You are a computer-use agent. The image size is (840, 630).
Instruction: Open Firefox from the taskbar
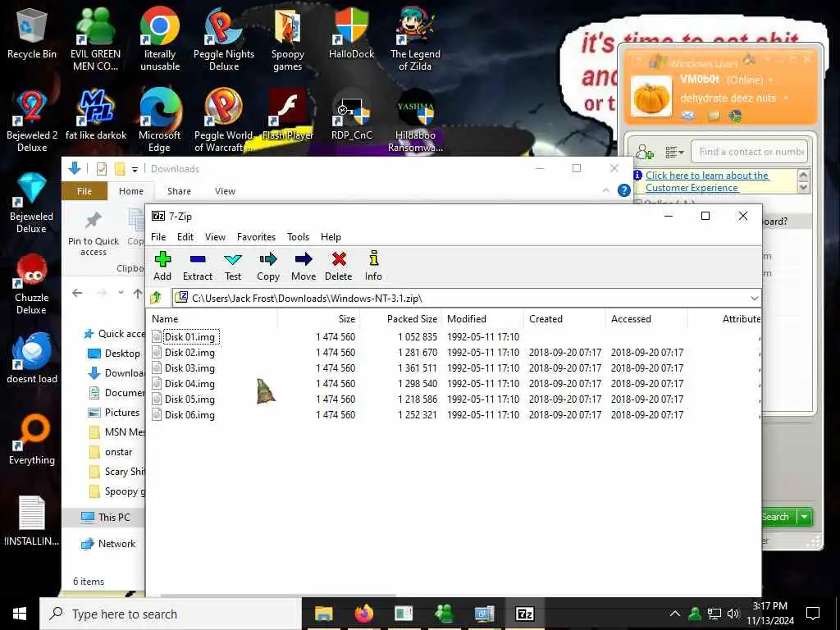[363, 614]
